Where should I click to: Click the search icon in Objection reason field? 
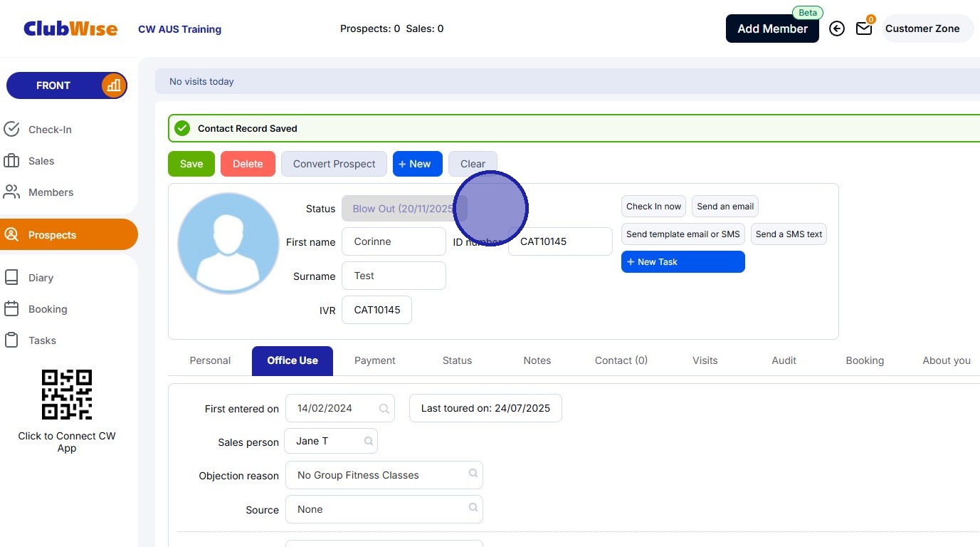[x=473, y=474]
